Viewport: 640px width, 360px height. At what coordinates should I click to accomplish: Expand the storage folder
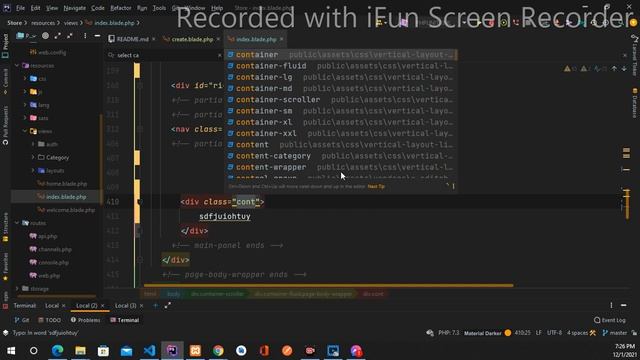pos(17,289)
